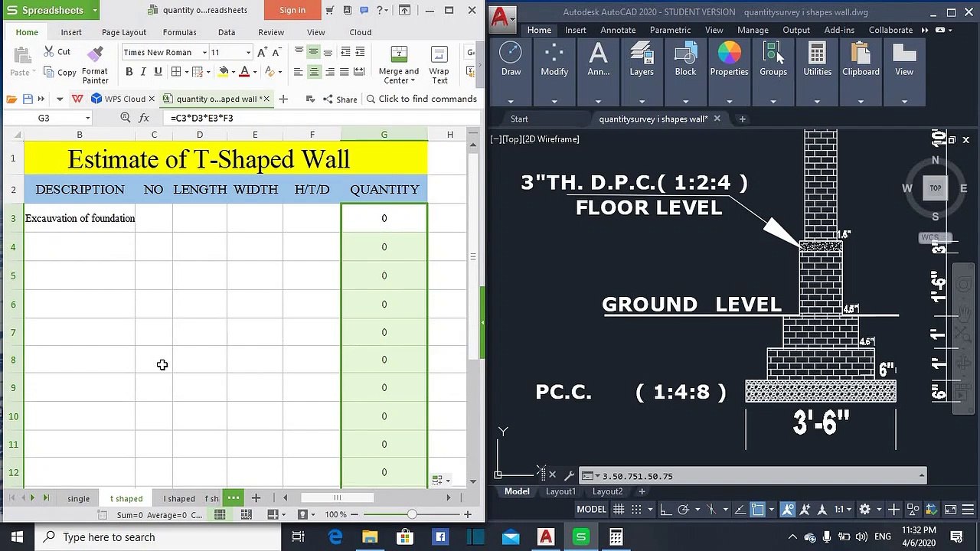Open the View panel in AutoCAD

pos(904,59)
